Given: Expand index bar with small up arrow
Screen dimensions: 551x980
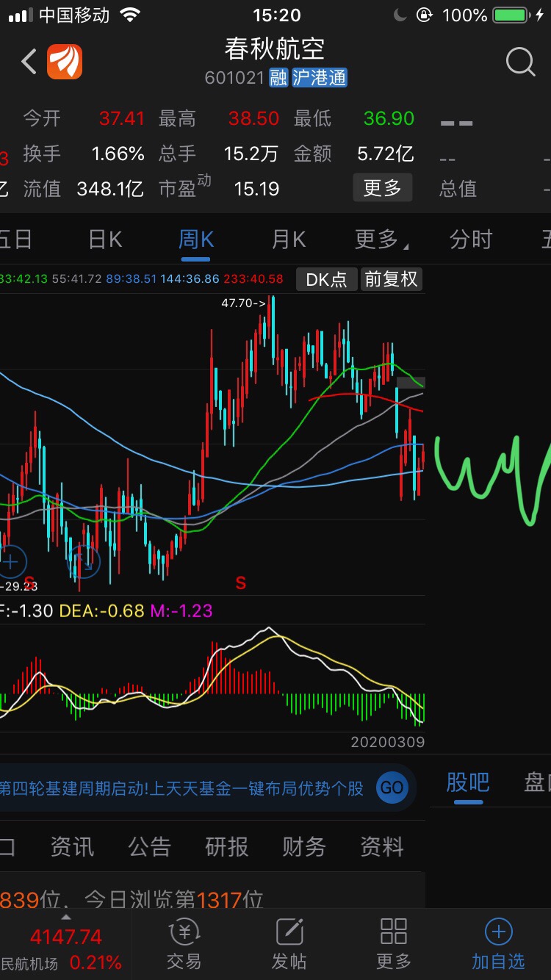Looking at the screenshot, I should [65, 918].
